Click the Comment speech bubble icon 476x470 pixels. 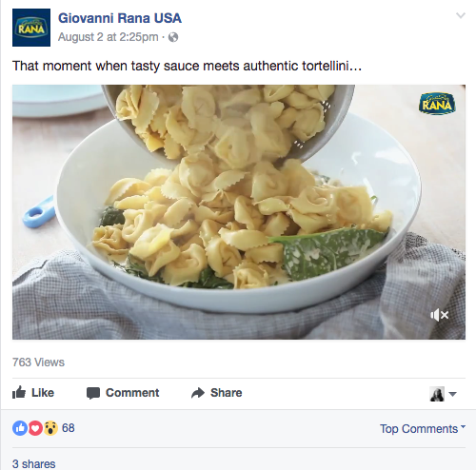[93, 393]
